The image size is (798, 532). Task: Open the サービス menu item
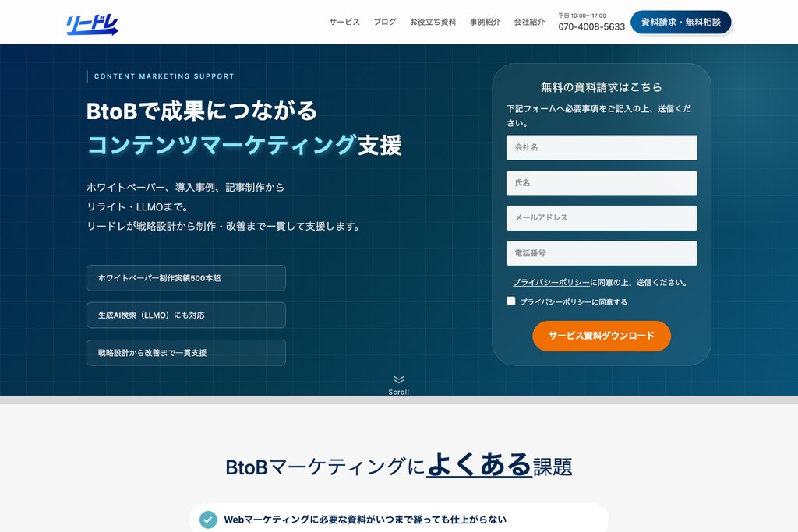[x=344, y=22]
